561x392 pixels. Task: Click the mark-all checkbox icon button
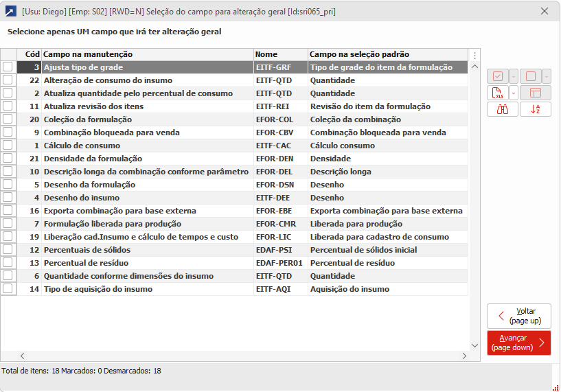pos(498,76)
